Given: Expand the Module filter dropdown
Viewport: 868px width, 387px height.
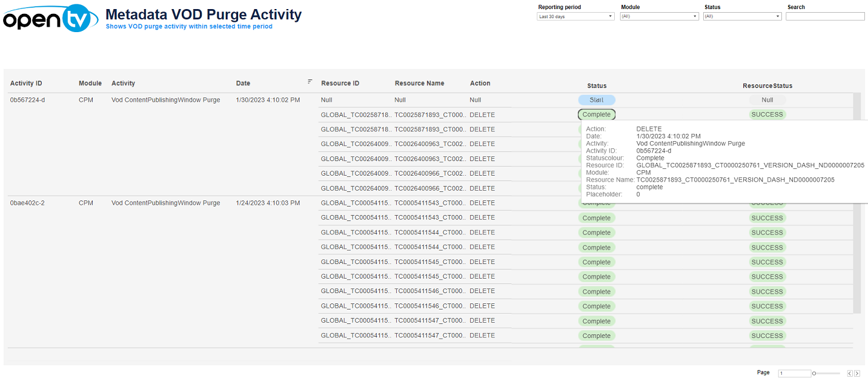Looking at the screenshot, I should point(659,16).
